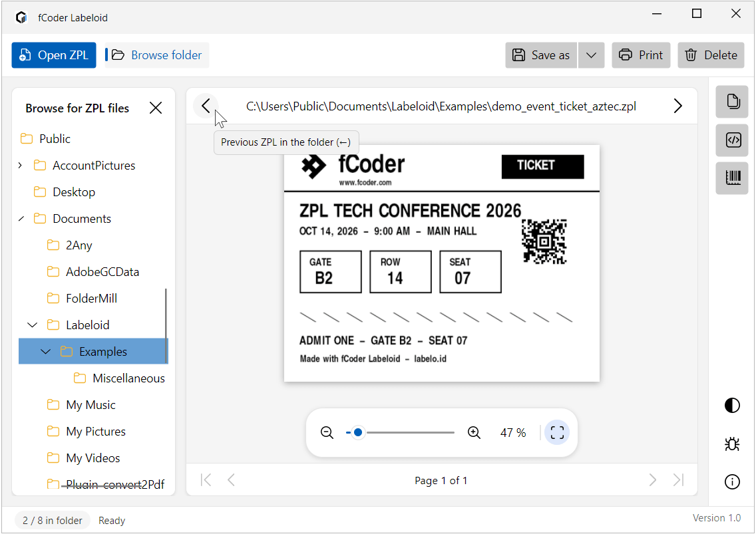Collapse the Examples folder chevron
The height and width of the screenshot is (534, 756).
pyautogui.click(x=46, y=351)
